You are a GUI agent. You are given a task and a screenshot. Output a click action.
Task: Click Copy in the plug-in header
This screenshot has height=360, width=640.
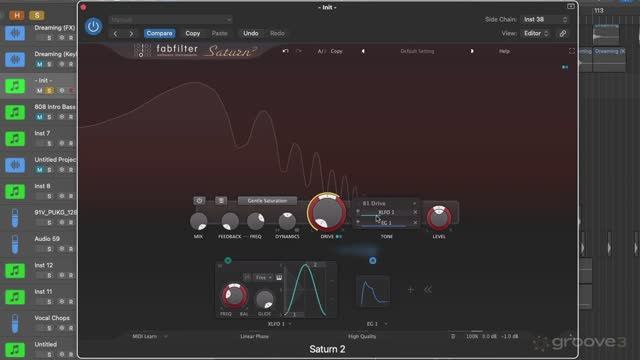coord(193,33)
